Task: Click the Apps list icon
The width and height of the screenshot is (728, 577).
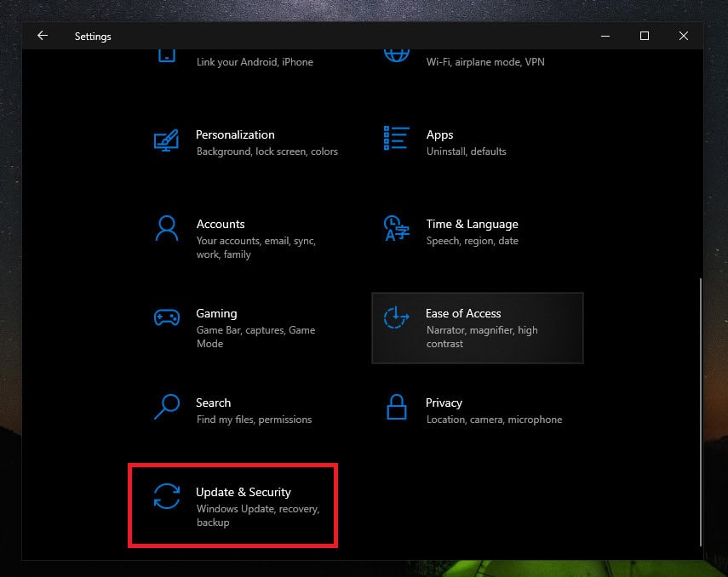Action: click(x=397, y=139)
